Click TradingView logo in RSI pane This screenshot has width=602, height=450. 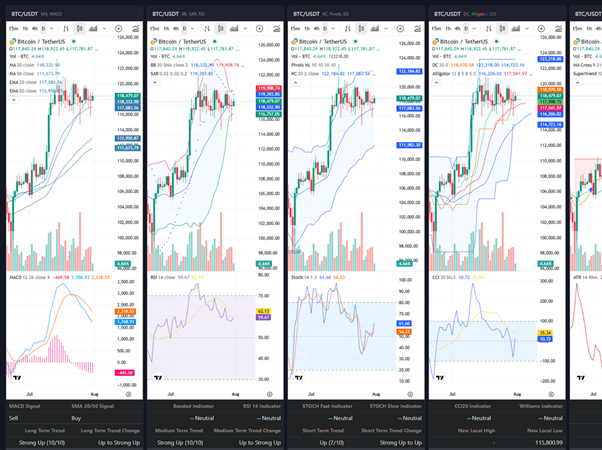158,378
